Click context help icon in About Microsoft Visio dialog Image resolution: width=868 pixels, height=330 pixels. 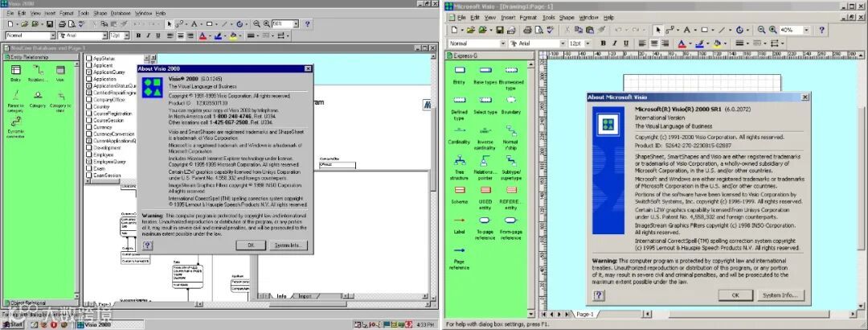point(598,295)
